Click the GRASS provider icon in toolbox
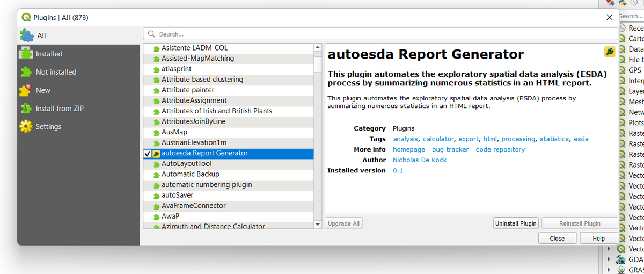 621,270
